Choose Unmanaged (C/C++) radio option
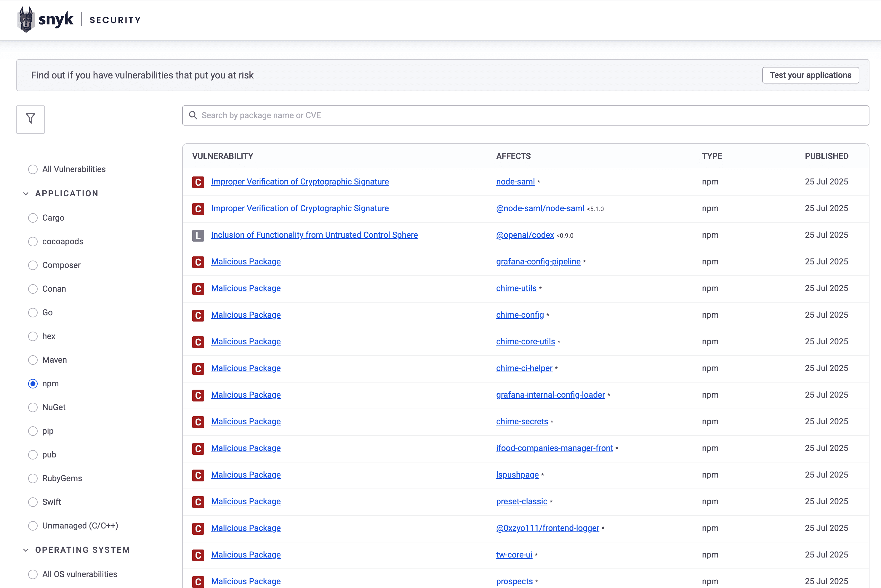This screenshot has width=881, height=588. click(x=33, y=526)
